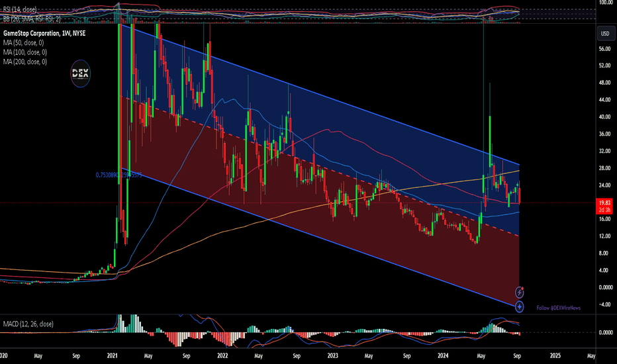Viewport: 617px width, 364px height.
Task: Click the 2025 label on the time axis
Action: (x=555, y=356)
